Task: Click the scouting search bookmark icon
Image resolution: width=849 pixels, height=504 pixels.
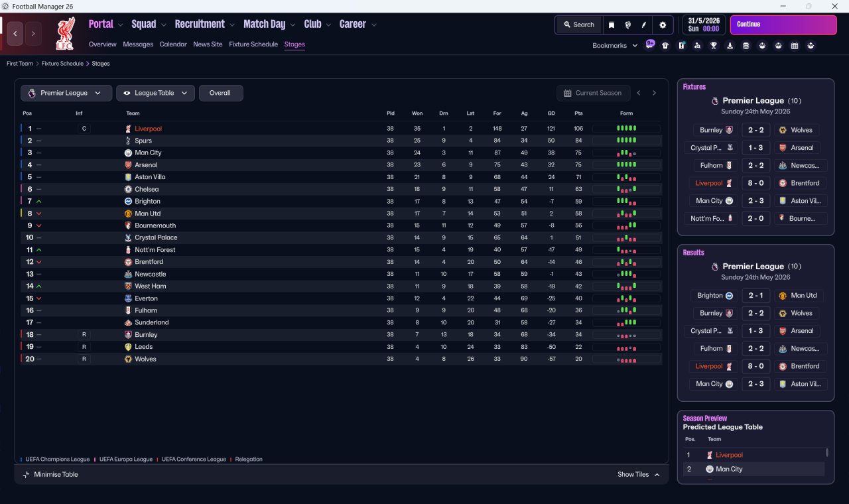Action: click(697, 46)
